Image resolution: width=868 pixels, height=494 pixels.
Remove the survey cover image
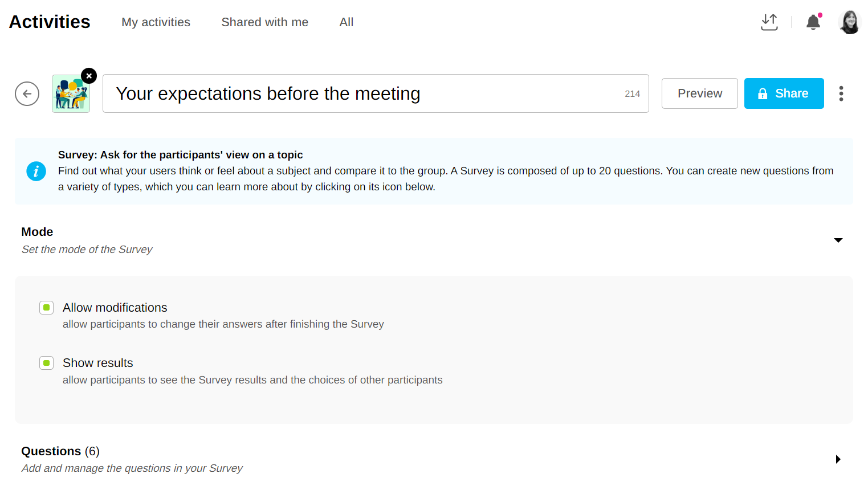pyautogui.click(x=89, y=76)
